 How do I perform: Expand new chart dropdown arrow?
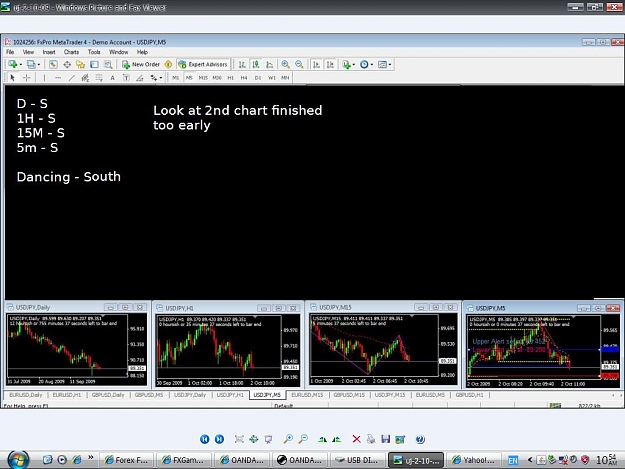tap(20, 65)
